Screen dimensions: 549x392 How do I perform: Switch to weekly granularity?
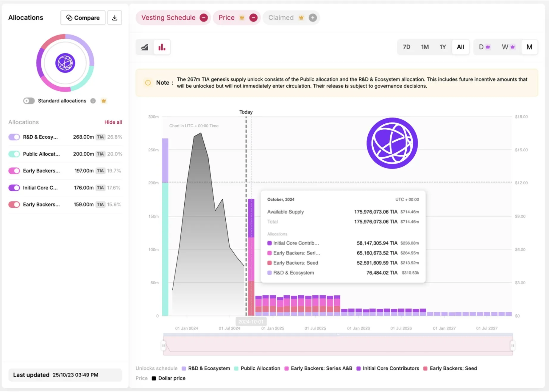click(x=505, y=47)
